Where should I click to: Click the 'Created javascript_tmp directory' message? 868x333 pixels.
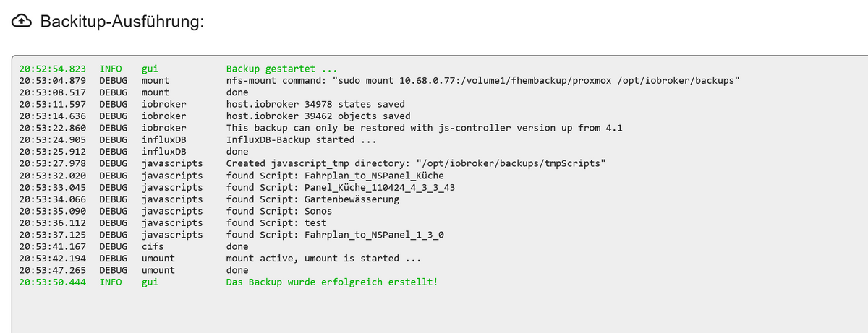tap(416, 164)
